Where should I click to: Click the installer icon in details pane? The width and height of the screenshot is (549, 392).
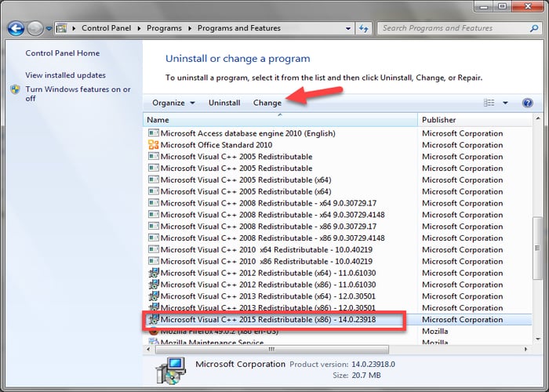tap(171, 370)
